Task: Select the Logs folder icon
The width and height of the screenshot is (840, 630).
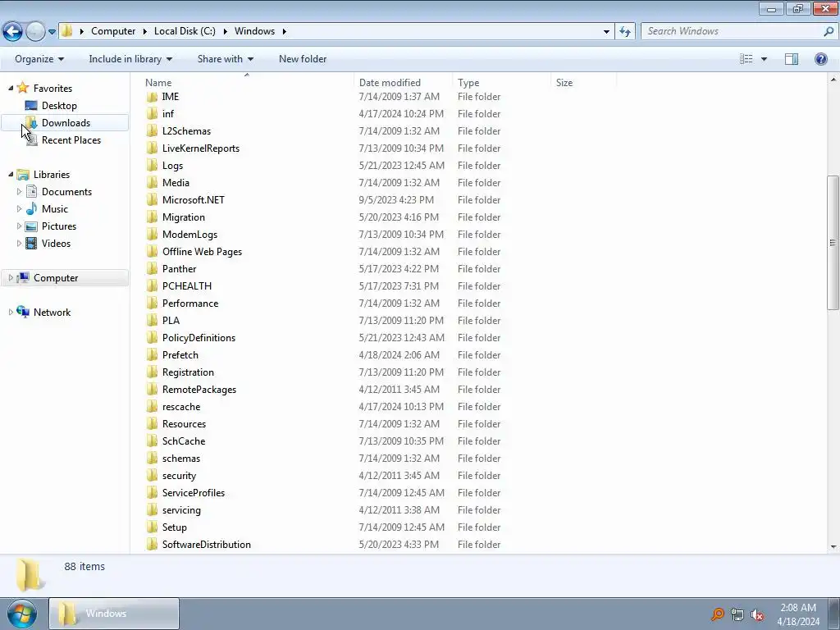Action: 152,165
